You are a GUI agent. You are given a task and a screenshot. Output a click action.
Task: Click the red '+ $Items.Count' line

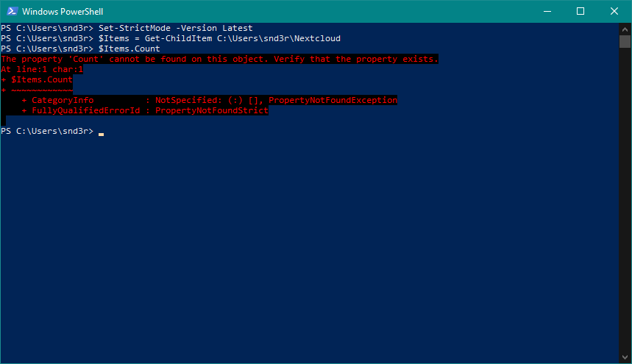[x=38, y=79]
